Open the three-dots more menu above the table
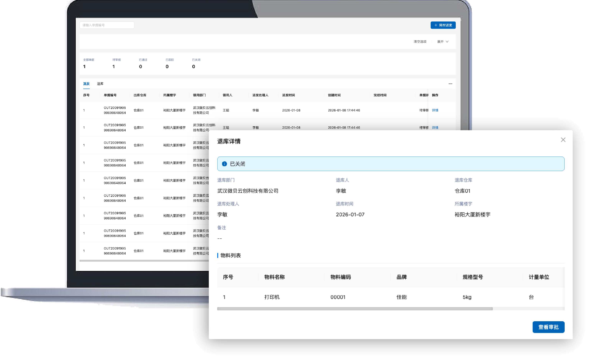 point(450,84)
